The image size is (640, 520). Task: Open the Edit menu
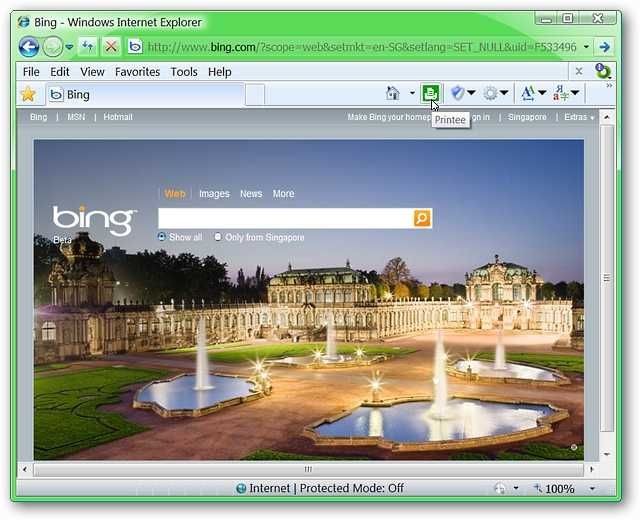pos(60,72)
